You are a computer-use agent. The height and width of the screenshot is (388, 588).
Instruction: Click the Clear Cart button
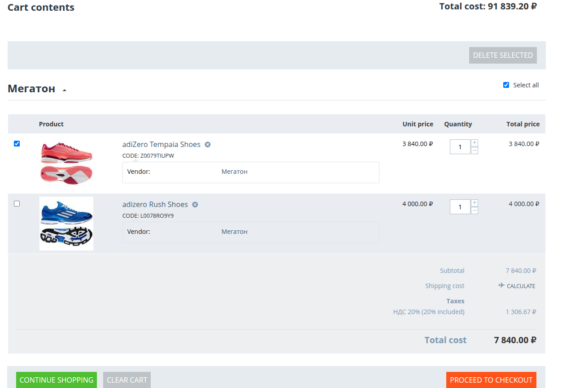pos(127,380)
